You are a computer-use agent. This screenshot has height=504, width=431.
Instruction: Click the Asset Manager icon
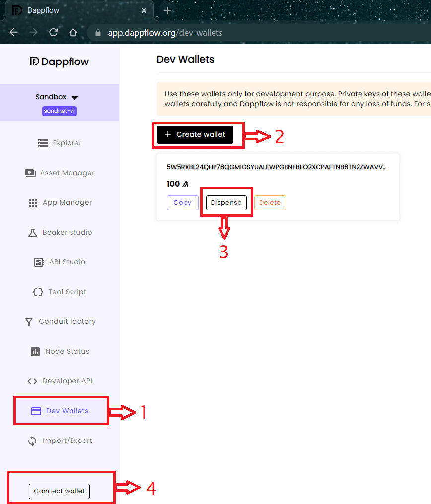point(30,173)
